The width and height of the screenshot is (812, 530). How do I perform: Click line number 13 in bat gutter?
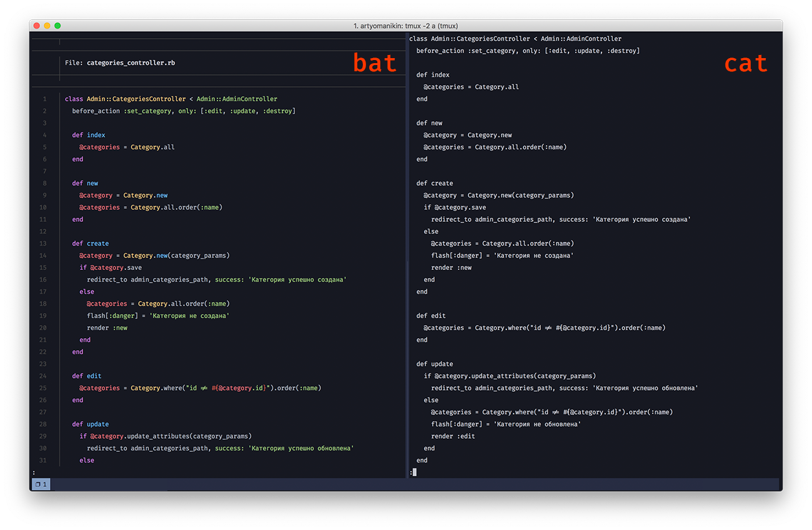pyautogui.click(x=43, y=244)
